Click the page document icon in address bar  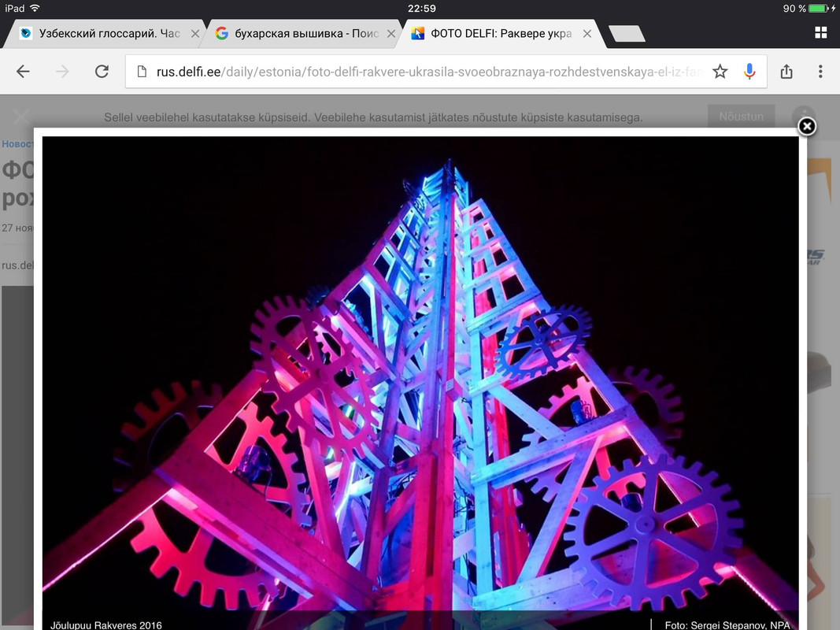pyautogui.click(x=142, y=71)
